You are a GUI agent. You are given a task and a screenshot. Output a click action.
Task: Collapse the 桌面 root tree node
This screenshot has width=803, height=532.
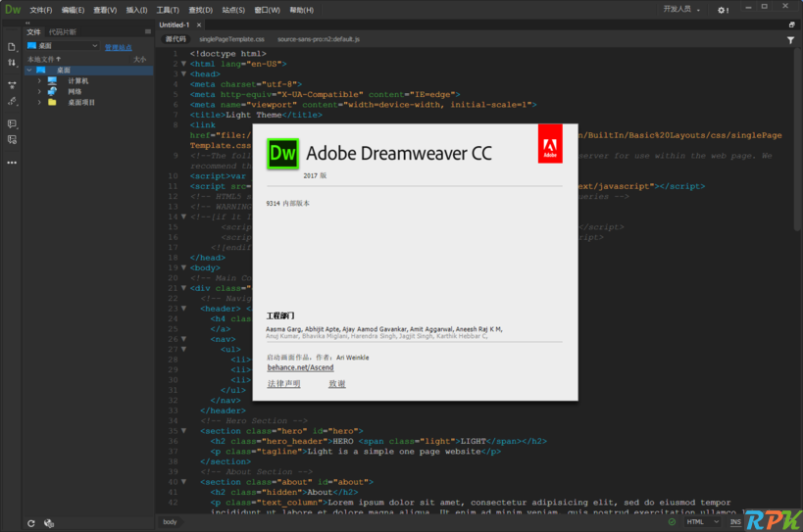(x=29, y=71)
